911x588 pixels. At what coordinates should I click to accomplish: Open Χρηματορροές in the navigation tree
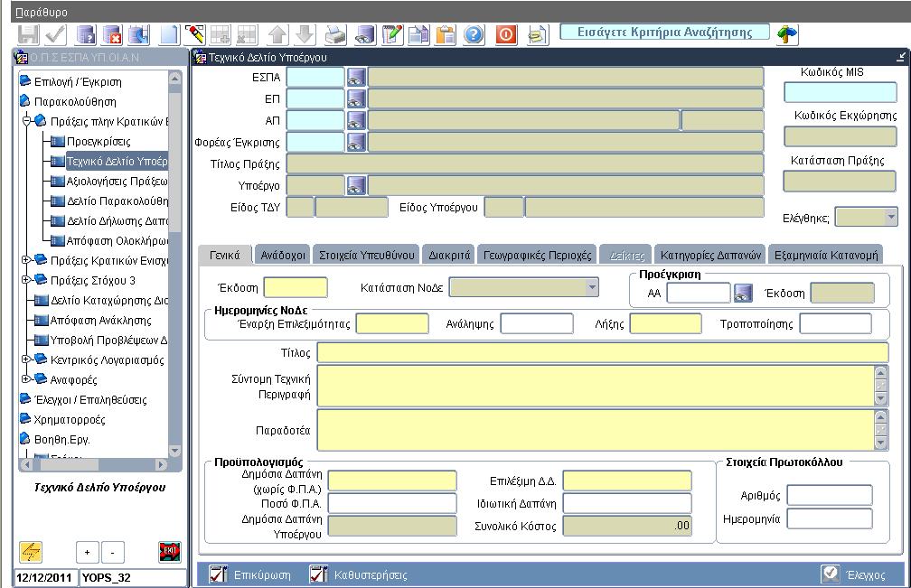[69, 419]
